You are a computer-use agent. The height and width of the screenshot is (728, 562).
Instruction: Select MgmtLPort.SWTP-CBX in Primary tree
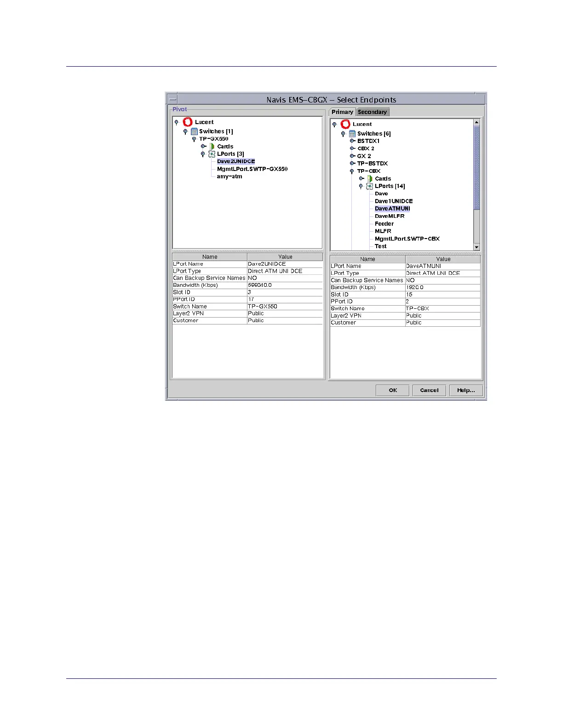coord(407,239)
